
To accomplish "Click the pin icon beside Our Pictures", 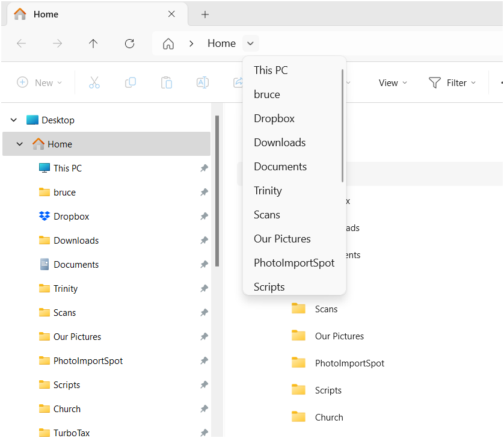I will point(204,336).
